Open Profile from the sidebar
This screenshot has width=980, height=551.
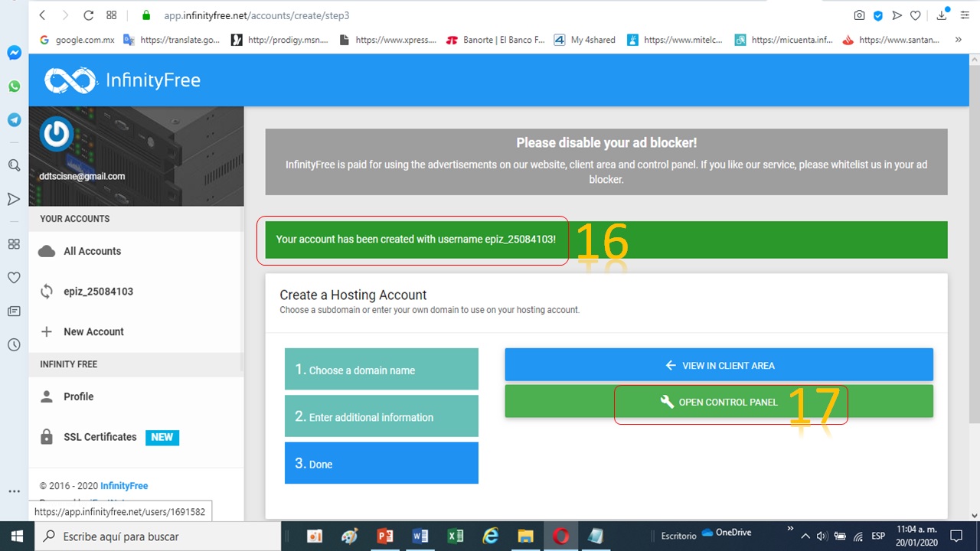(78, 396)
